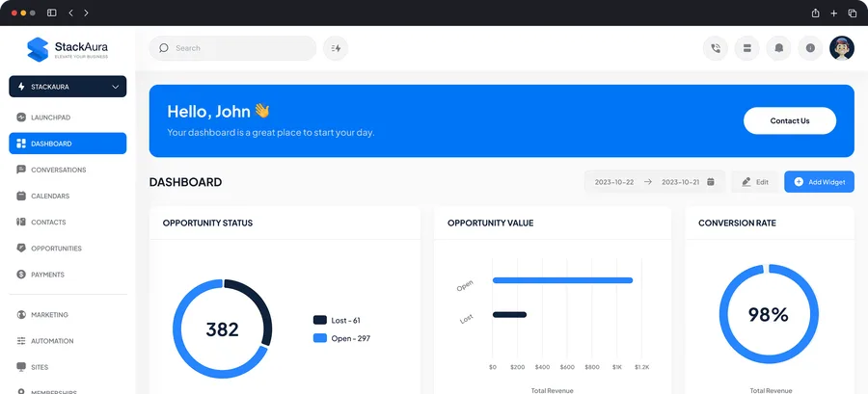Click the Open blue legend swatch
The height and width of the screenshot is (394, 868).
click(x=320, y=338)
